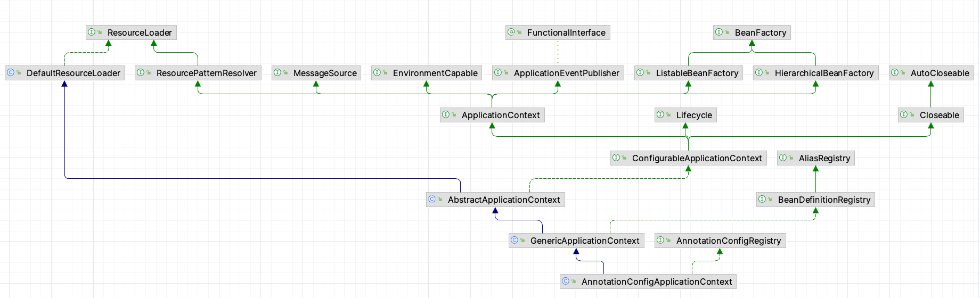Screen dimensions: 980x298
Task: Click the class icon on AnnotationConfigApplicationContext node
Action: [566, 282]
